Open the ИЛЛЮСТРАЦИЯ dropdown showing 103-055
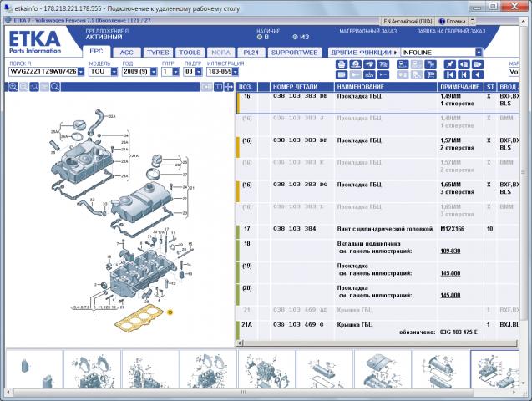Viewport: 532px width, 401px height. (236, 72)
